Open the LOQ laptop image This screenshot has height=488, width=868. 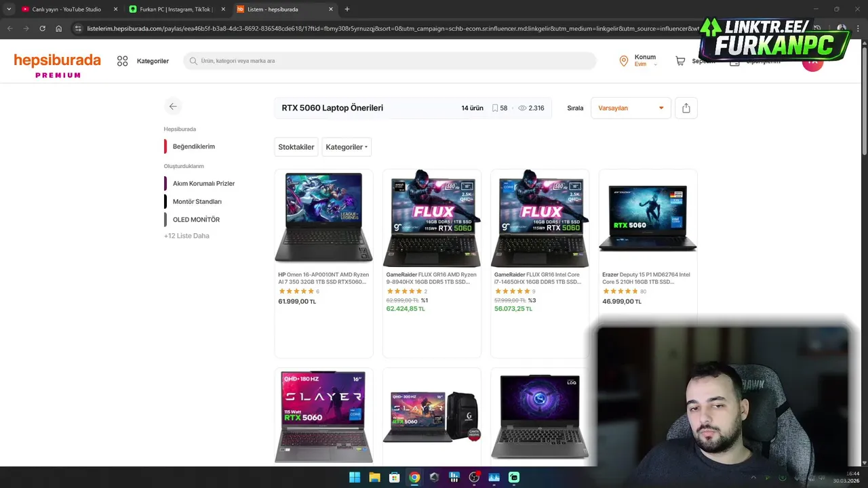pos(540,416)
